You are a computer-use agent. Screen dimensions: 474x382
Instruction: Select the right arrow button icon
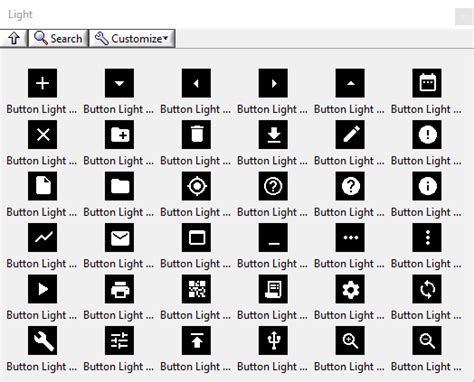273,83
